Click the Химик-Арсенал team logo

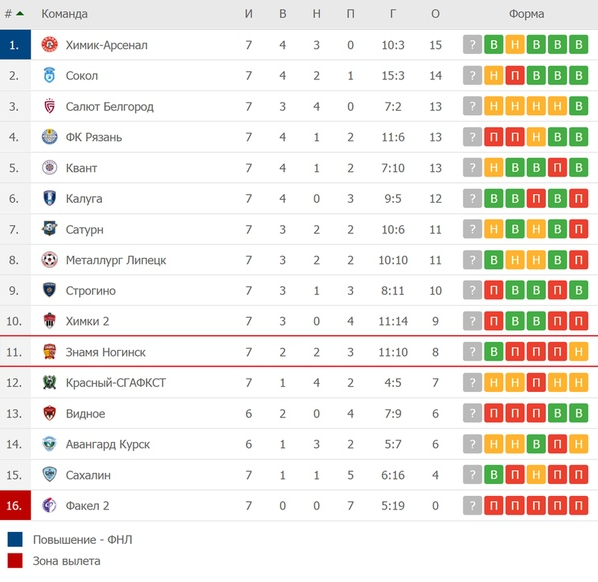[50, 45]
